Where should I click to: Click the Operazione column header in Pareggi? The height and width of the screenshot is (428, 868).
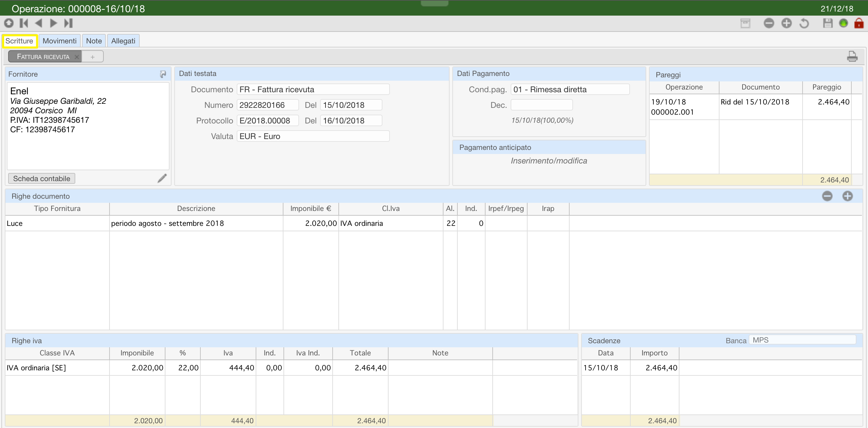(684, 87)
